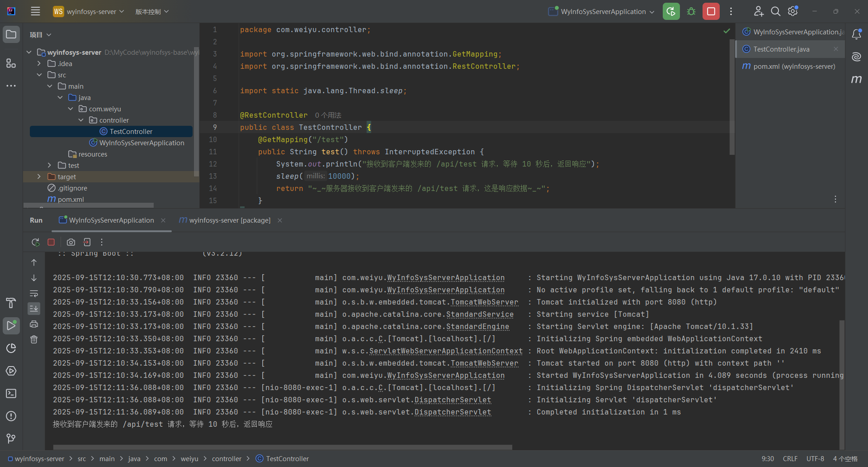Open the 版本控制 dropdown
This screenshot has height=467, width=868.
152,11
